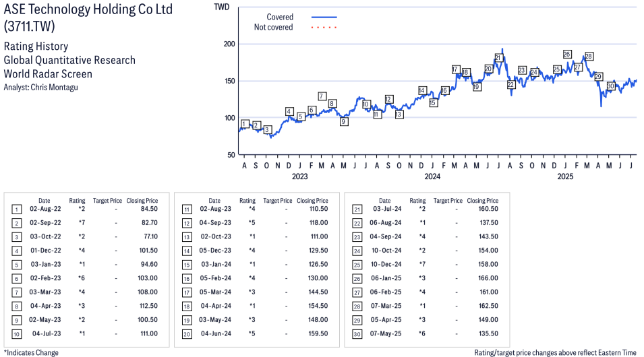Click chart marker 17 on the chart

[x=455, y=69]
